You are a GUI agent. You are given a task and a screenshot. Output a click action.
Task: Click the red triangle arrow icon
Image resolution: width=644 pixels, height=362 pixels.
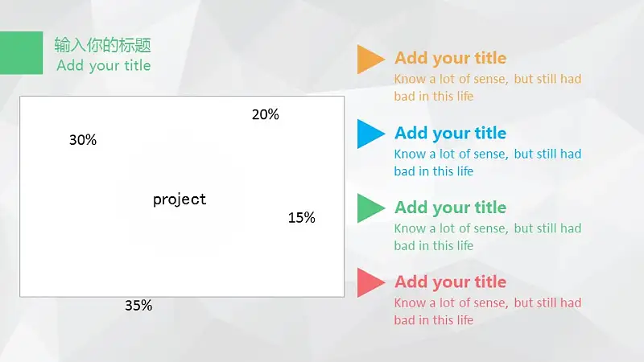(x=371, y=282)
